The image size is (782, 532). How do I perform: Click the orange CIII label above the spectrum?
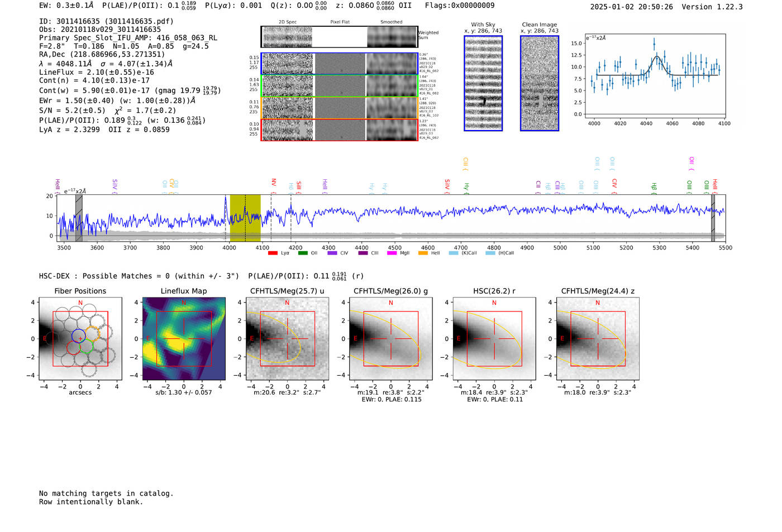pos(465,164)
